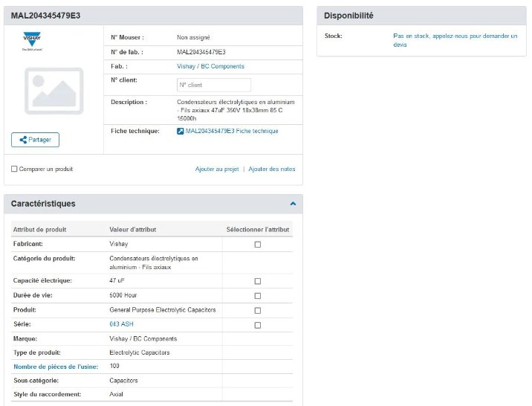Click the 100 factory pack quantity value
532x406 pixels.
coord(114,366)
